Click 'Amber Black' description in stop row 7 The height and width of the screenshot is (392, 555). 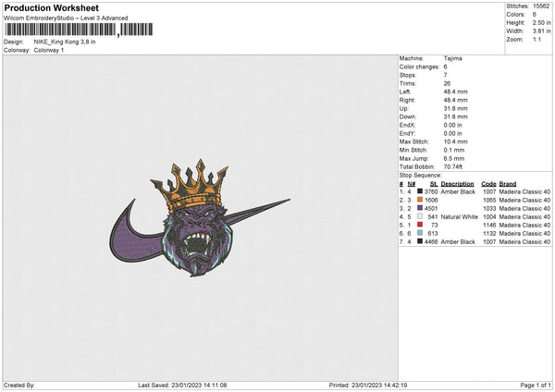coord(458,241)
